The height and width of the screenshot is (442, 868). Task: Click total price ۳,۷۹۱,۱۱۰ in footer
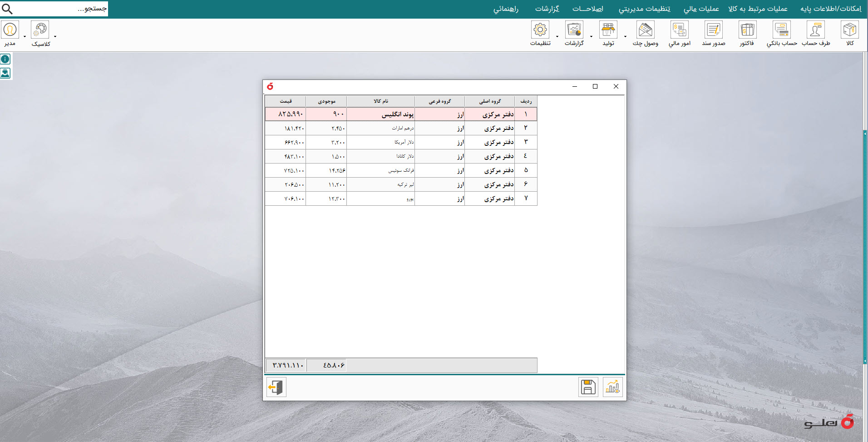[x=286, y=365]
